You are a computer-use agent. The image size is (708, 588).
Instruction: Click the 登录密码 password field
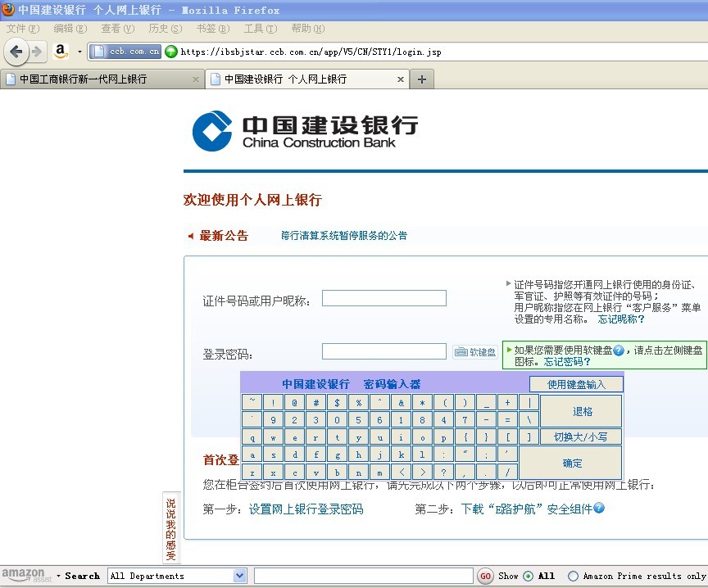tap(384, 351)
